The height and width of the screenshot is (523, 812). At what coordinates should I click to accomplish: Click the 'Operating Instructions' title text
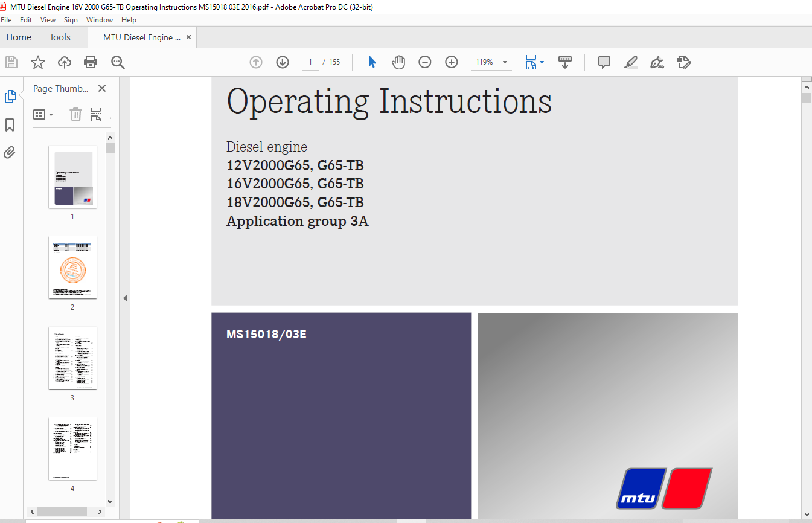coord(389,101)
